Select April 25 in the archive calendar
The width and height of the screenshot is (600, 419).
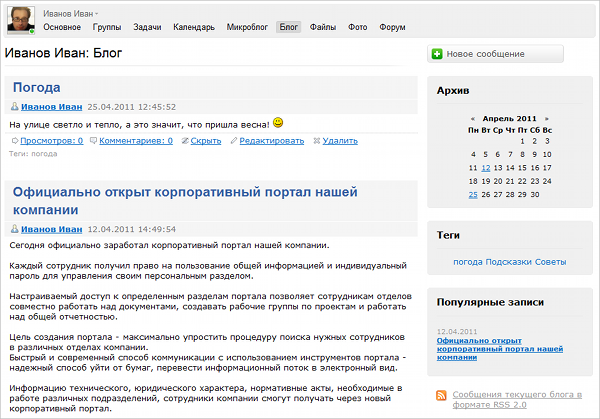pyautogui.click(x=472, y=194)
